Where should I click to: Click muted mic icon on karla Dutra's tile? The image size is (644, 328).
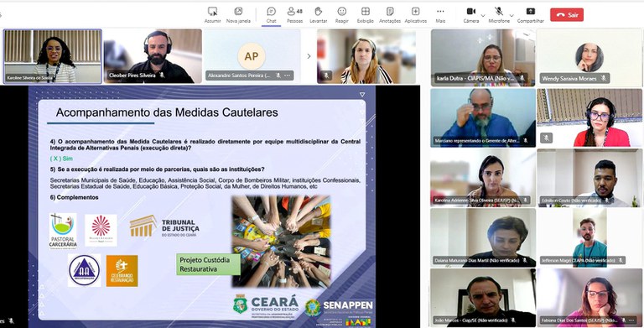pos(522,78)
